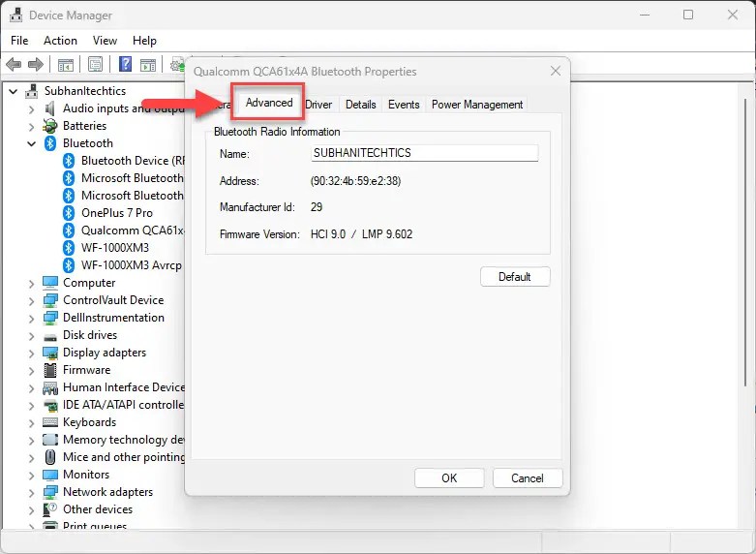Click the Mice and other pointing icon
Screen dimensions: 756x554
50,457
